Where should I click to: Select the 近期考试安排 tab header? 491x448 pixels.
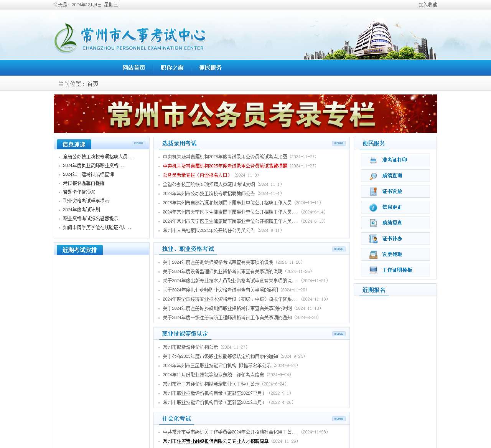tap(80, 250)
